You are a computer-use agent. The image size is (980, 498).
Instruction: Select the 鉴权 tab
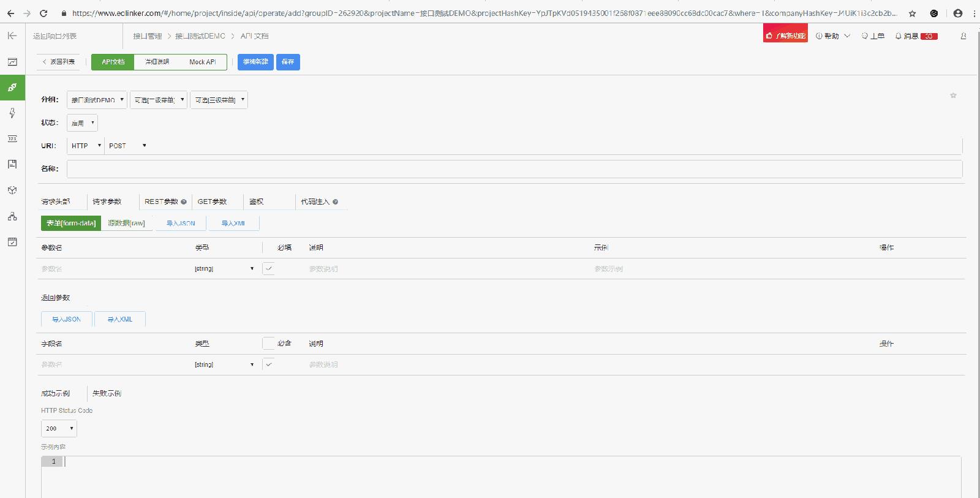click(257, 202)
